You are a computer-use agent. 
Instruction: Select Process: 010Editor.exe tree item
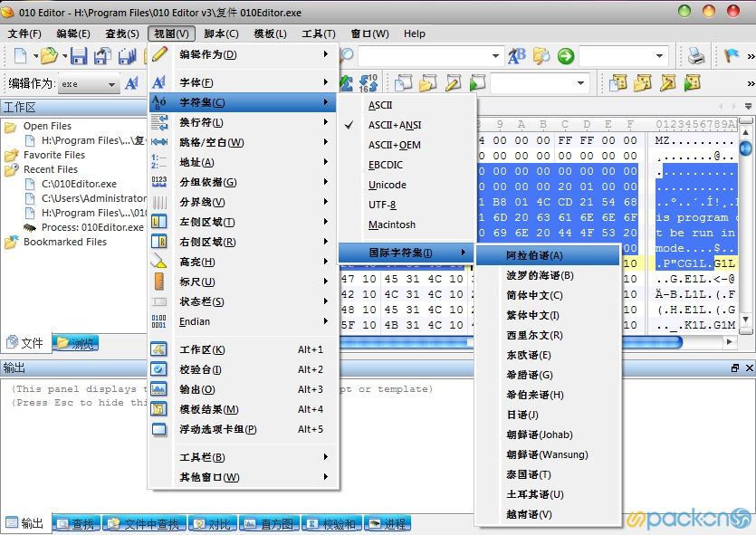pyautogui.click(x=92, y=227)
